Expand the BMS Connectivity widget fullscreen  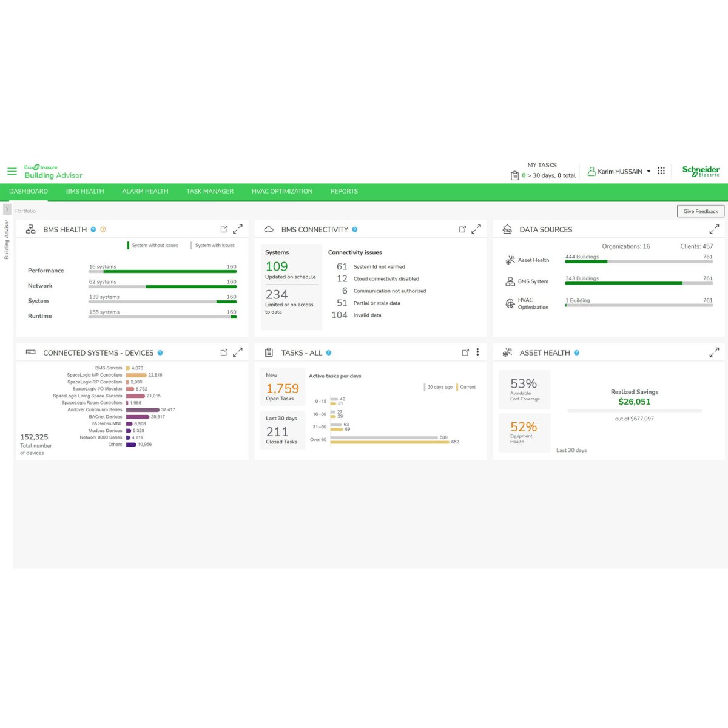(x=476, y=229)
